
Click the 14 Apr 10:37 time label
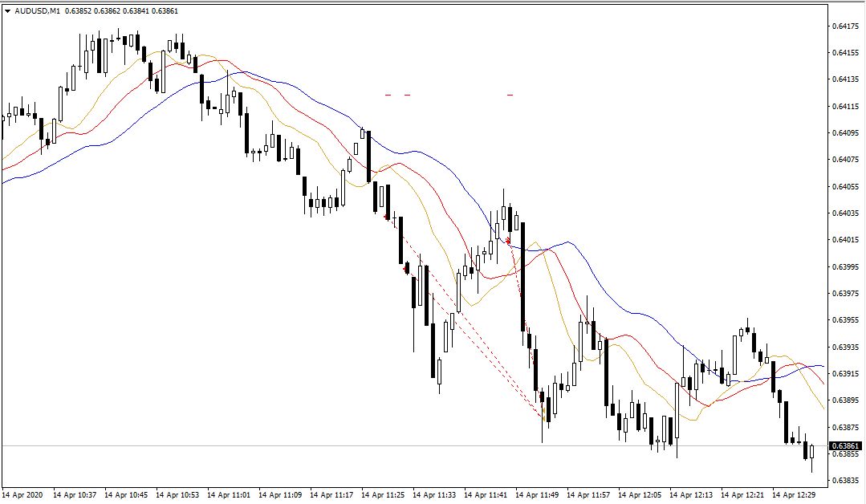tap(75, 494)
